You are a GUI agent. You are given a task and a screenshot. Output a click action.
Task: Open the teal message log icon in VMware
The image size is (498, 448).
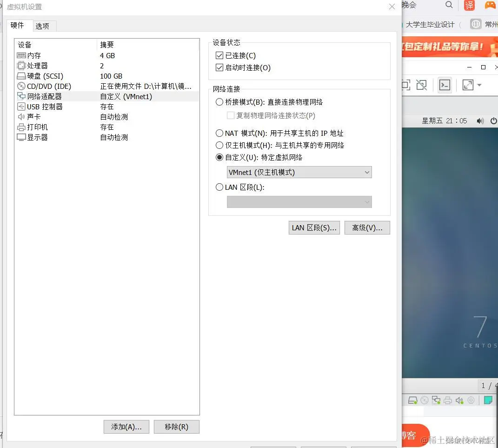click(488, 401)
